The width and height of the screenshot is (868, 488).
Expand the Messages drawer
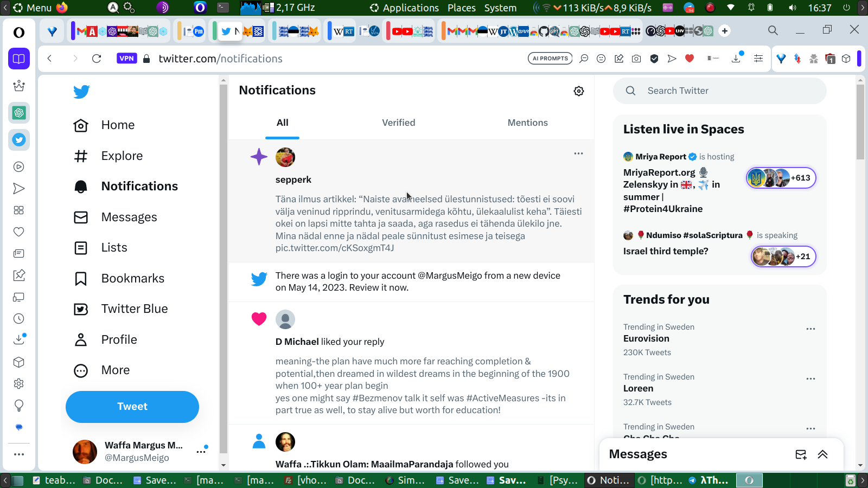[823, 455]
